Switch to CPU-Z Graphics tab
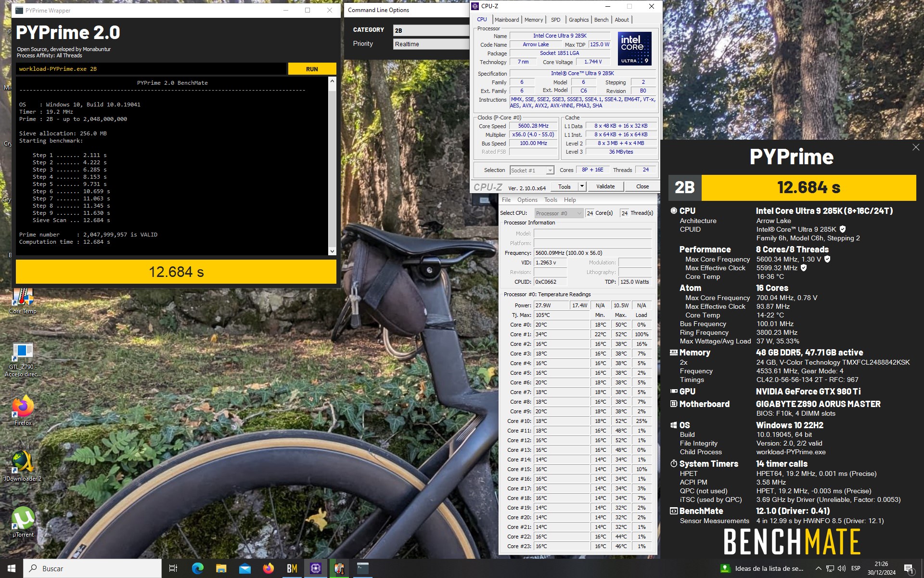 click(x=578, y=20)
